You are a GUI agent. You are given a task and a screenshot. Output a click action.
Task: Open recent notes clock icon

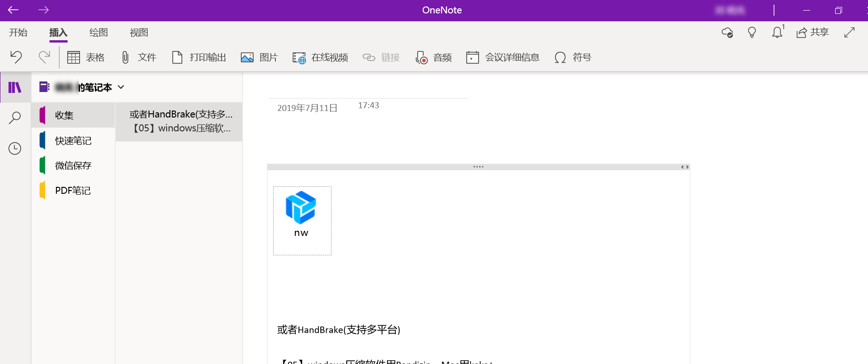15,148
